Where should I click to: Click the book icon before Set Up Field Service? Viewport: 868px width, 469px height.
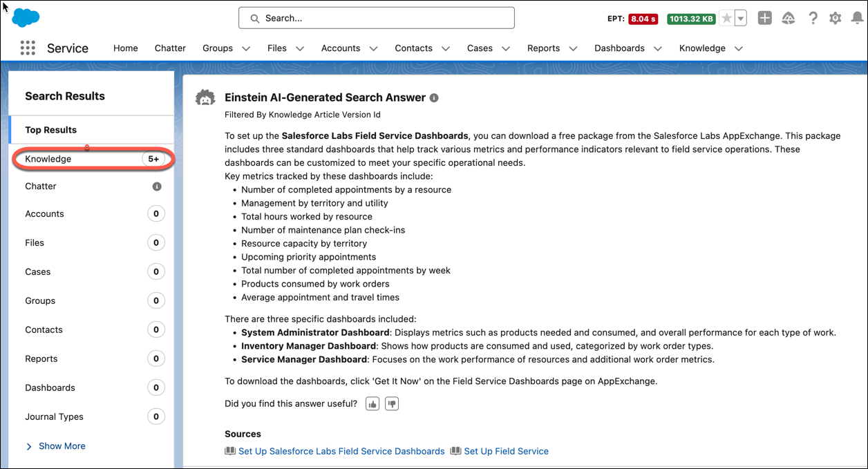[x=455, y=451]
